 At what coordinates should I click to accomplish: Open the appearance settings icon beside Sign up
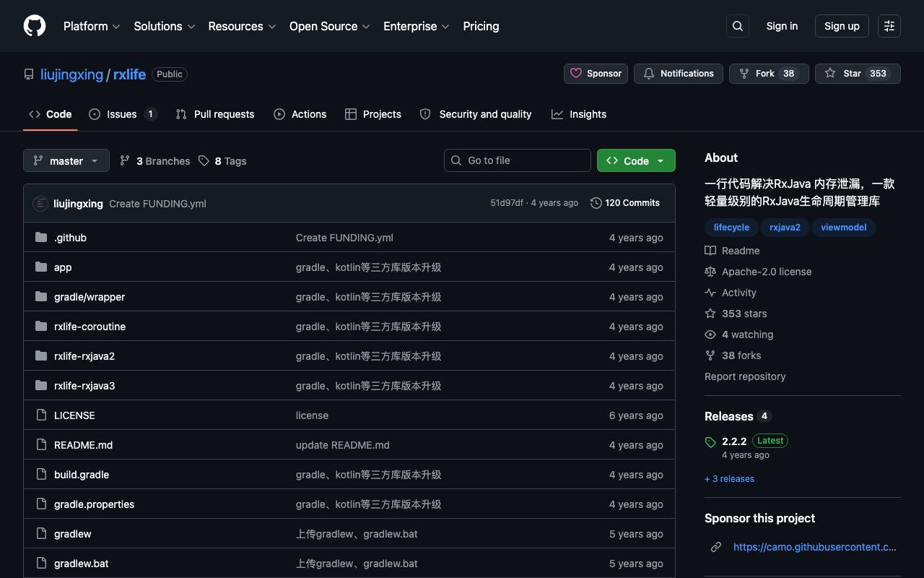tap(889, 26)
